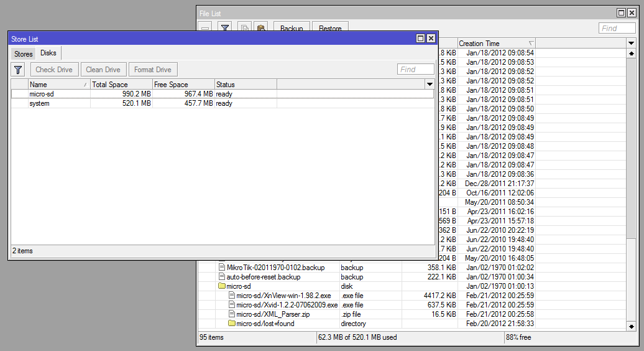Open the filter icon in File List toolbar
The width and height of the screenshot is (644, 351).
(224, 27)
